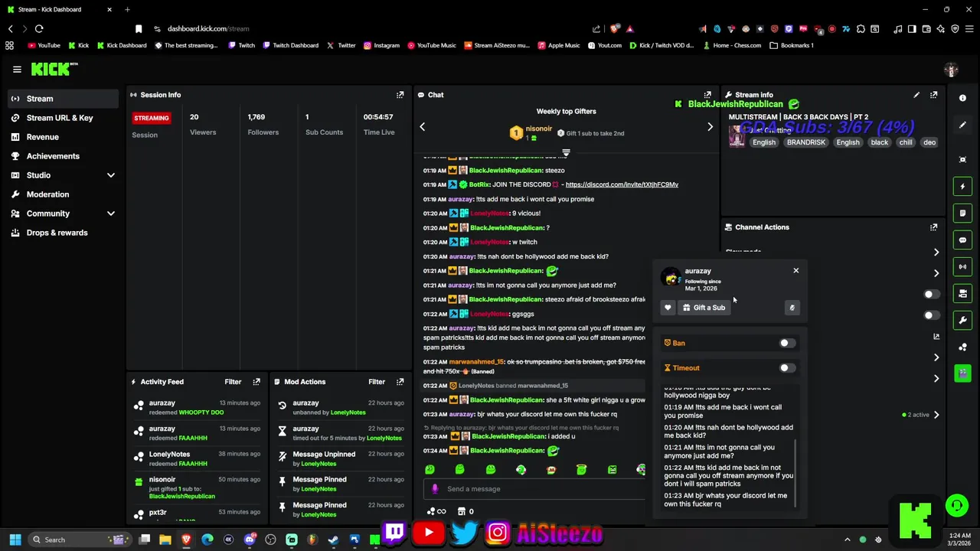Click the nisonoir top gifter name
The width and height of the screenshot is (980, 551).
click(538, 129)
